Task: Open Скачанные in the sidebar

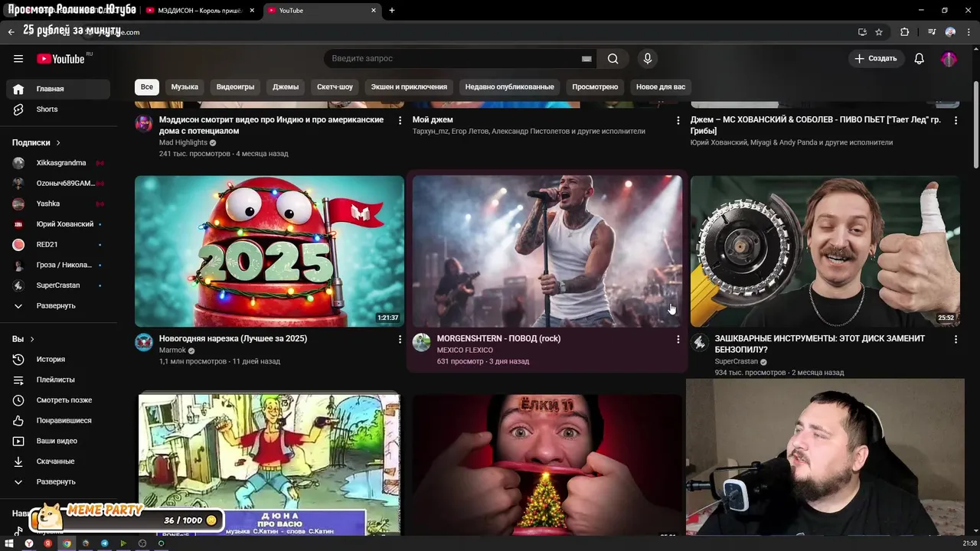Action: click(58, 461)
